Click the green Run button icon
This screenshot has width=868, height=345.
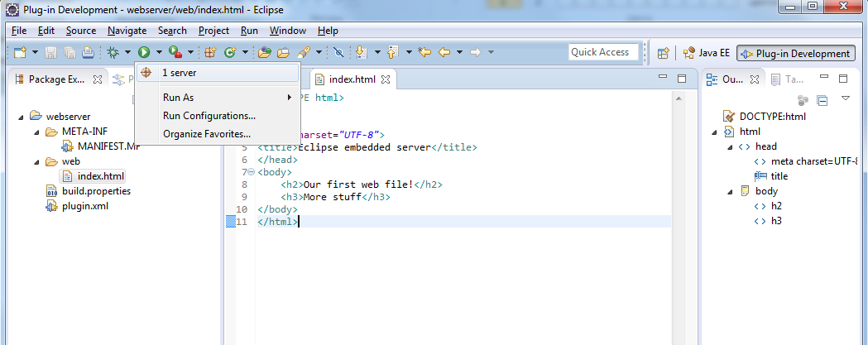[x=144, y=53]
